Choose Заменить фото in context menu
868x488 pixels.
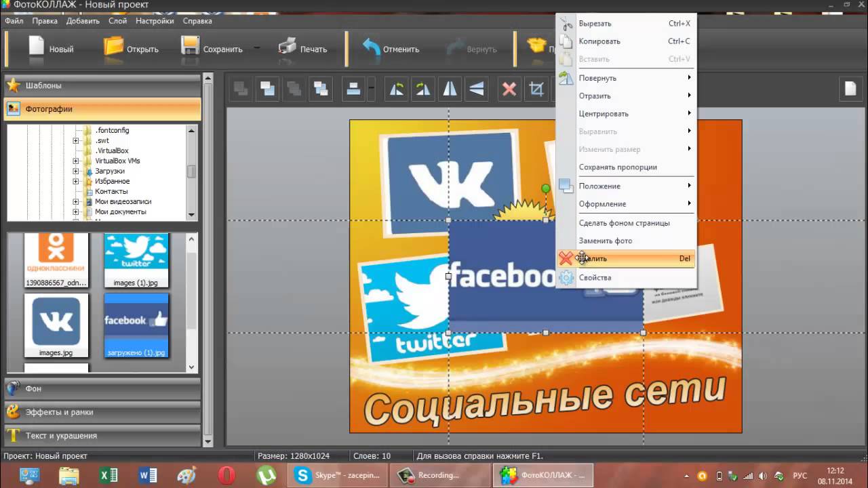tap(625, 241)
